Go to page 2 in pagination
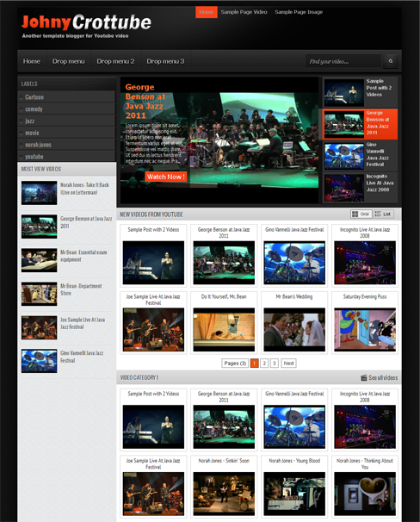Screen dimensions: 420x522 (264, 363)
